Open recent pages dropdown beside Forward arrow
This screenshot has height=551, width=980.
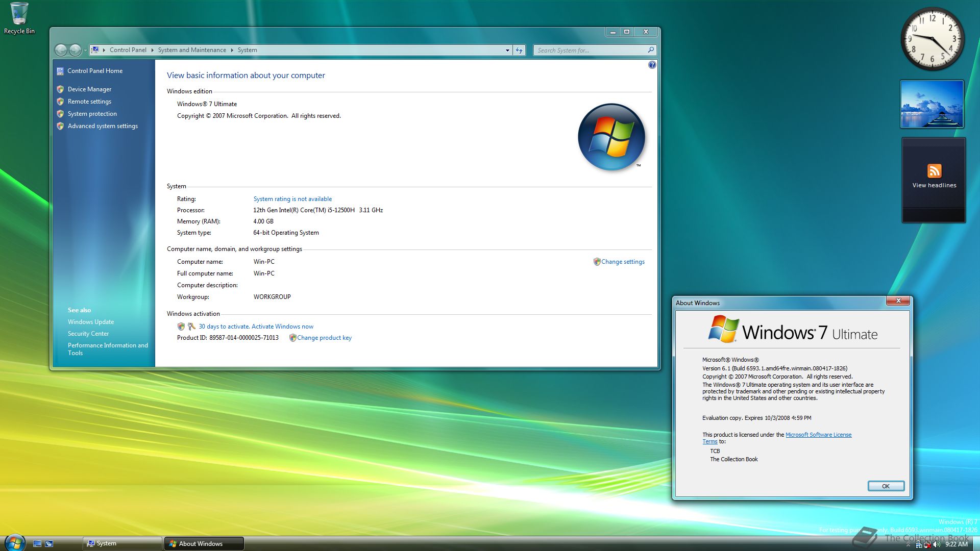(x=85, y=51)
